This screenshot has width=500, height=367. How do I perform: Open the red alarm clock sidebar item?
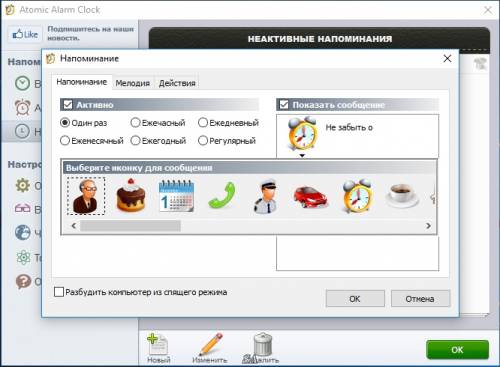point(23,107)
